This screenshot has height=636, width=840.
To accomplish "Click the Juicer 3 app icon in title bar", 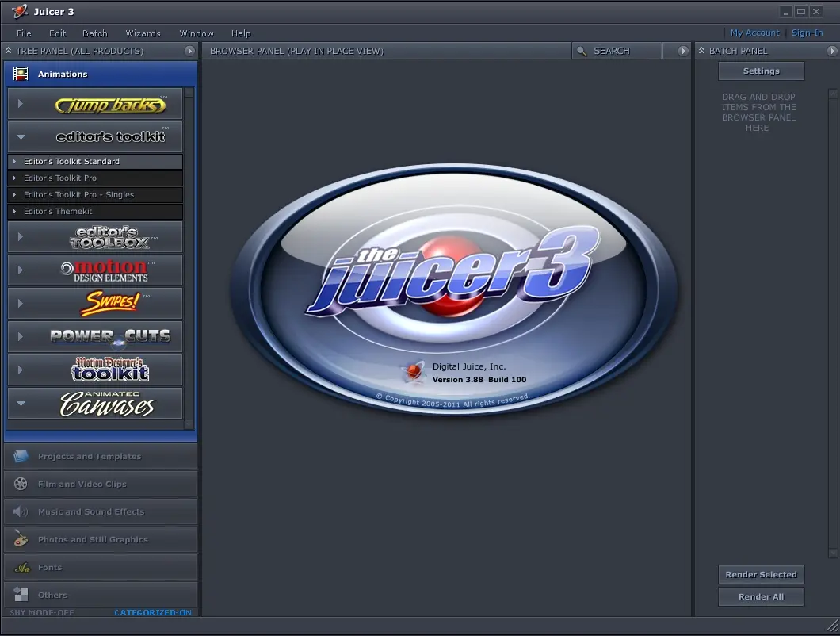I will [19, 11].
